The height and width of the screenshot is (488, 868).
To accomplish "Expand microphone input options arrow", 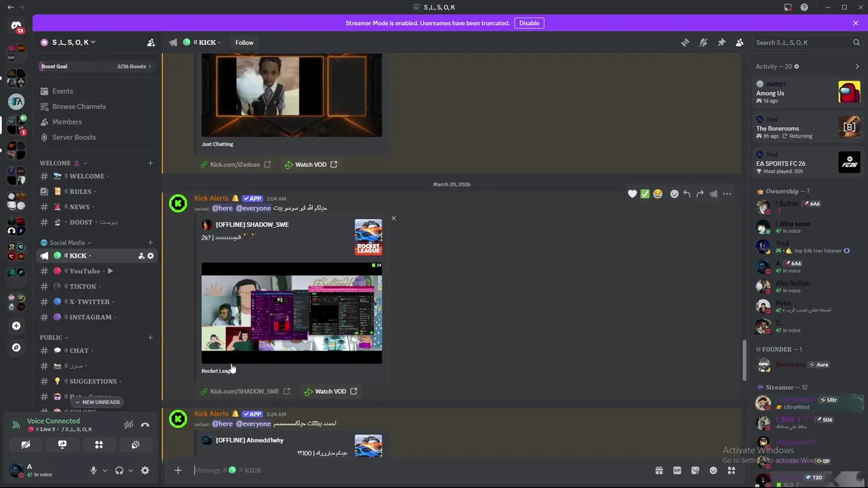I will point(104,470).
